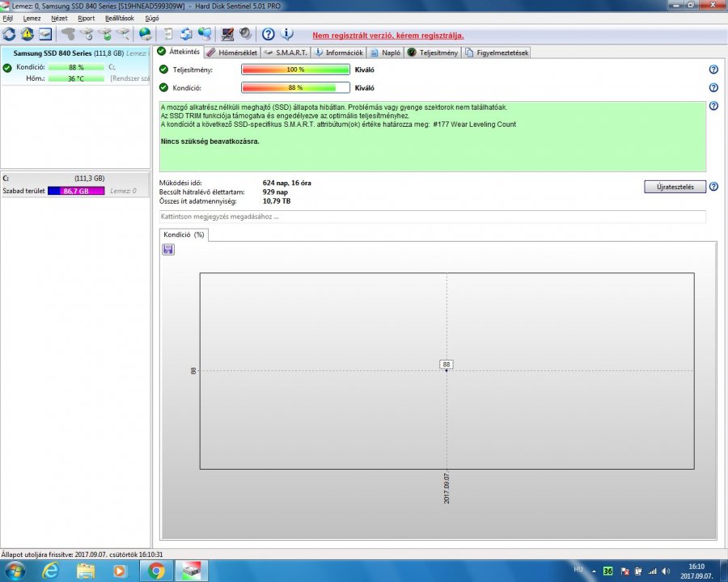The height and width of the screenshot is (582, 728).
Task: Click the disk icon with clock badge
Action: tap(87, 34)
